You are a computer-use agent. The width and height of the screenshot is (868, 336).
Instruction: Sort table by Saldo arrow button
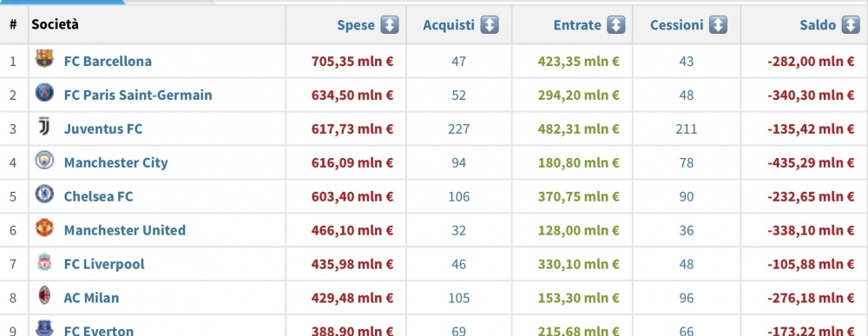tap(851, 25)
